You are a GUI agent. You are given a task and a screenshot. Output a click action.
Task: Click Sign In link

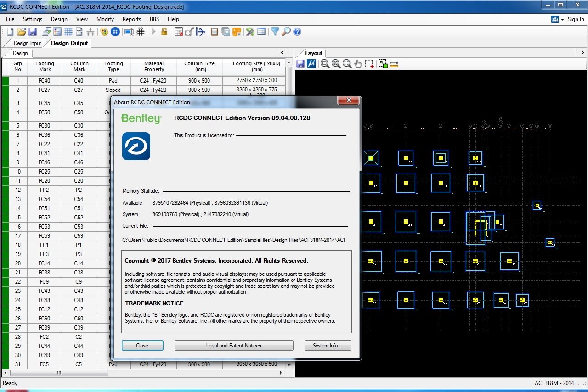pos(576,19)
